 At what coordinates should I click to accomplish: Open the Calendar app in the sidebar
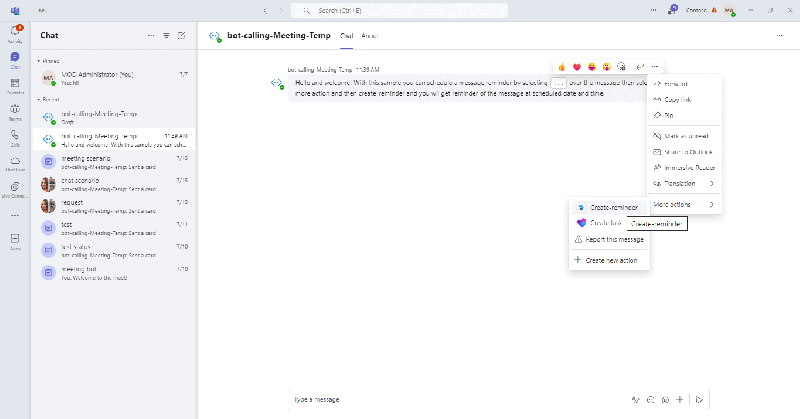click(15, 86)
